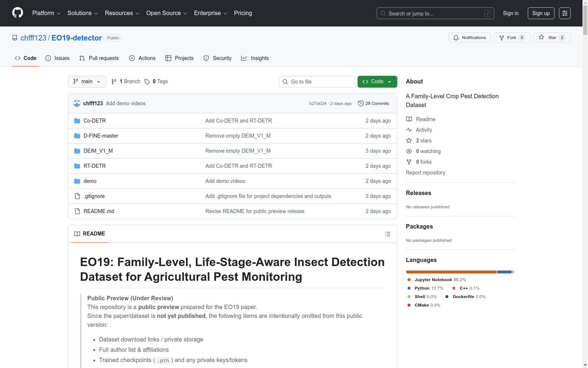Click the chfff123 avatar in commit row
This screenshot has width=588, height=368.
pos(77,103)
